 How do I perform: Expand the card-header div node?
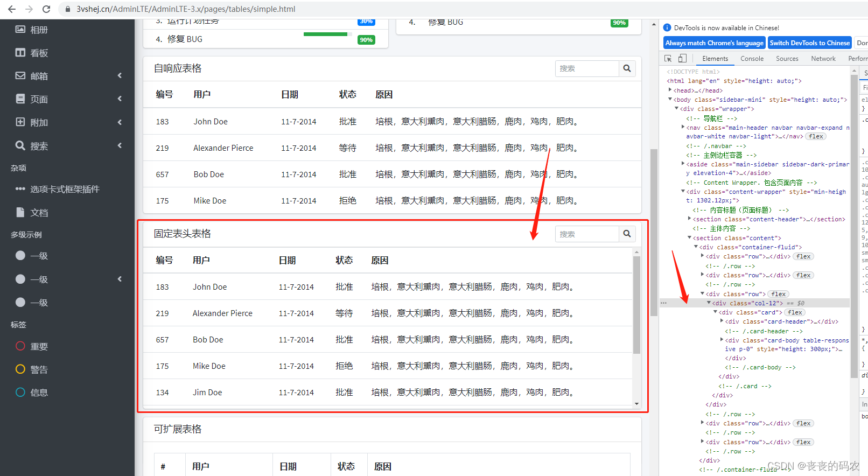click(x=722, y=321)
